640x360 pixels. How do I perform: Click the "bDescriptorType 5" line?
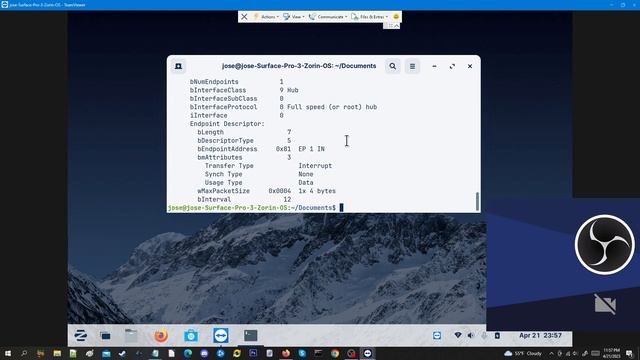click(244, 140)
